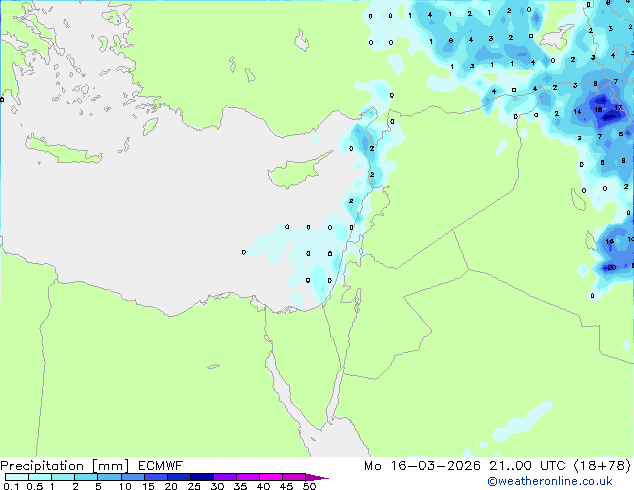Click the '50' legend scale label
Viewport: 634px width, 490px height.
click(309, 486)
